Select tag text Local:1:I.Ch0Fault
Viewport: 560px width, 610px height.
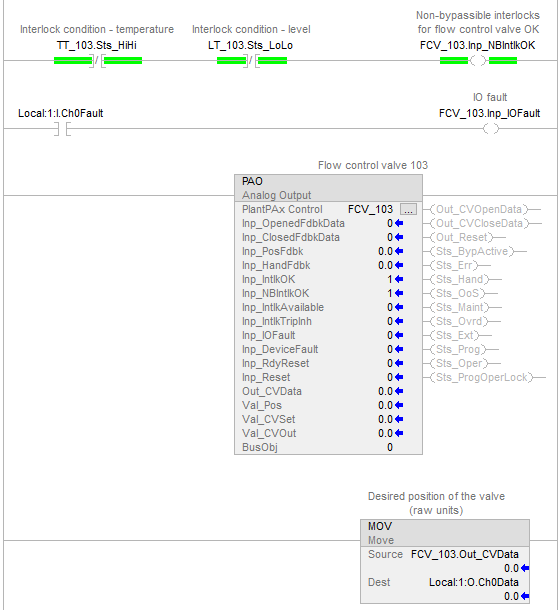click(61, 114)
